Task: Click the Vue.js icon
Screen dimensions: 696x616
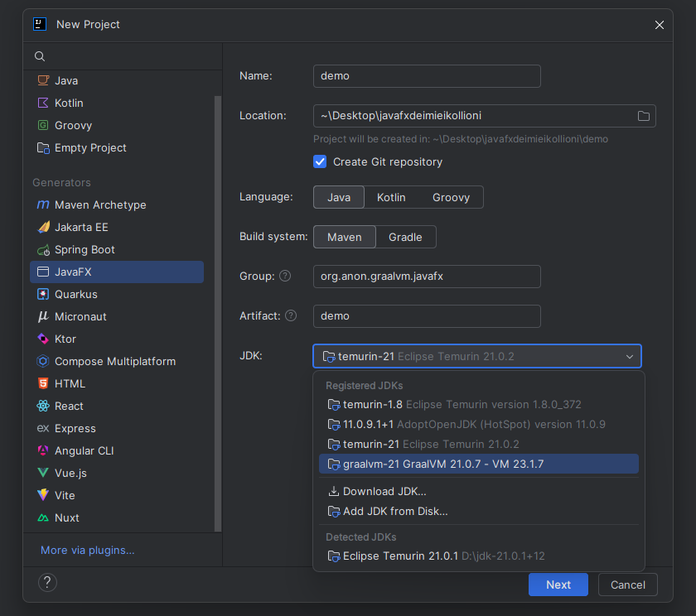Action: pos(43,473)
